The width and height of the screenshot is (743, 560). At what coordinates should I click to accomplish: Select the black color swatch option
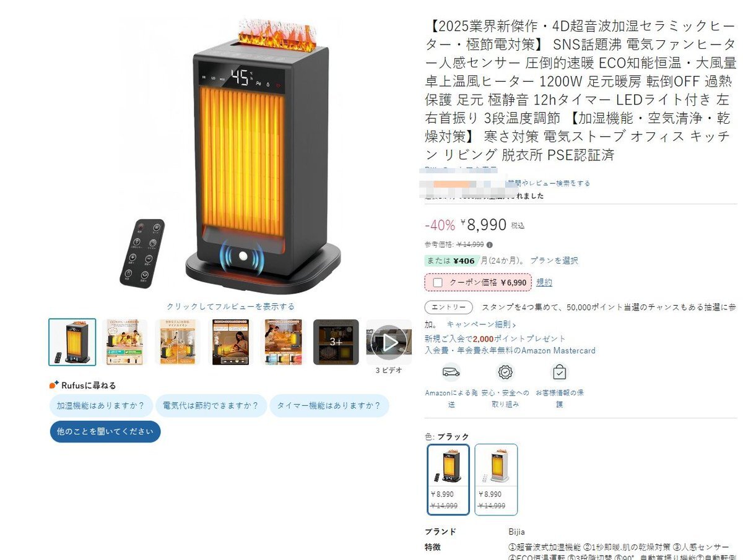(448, 479)
